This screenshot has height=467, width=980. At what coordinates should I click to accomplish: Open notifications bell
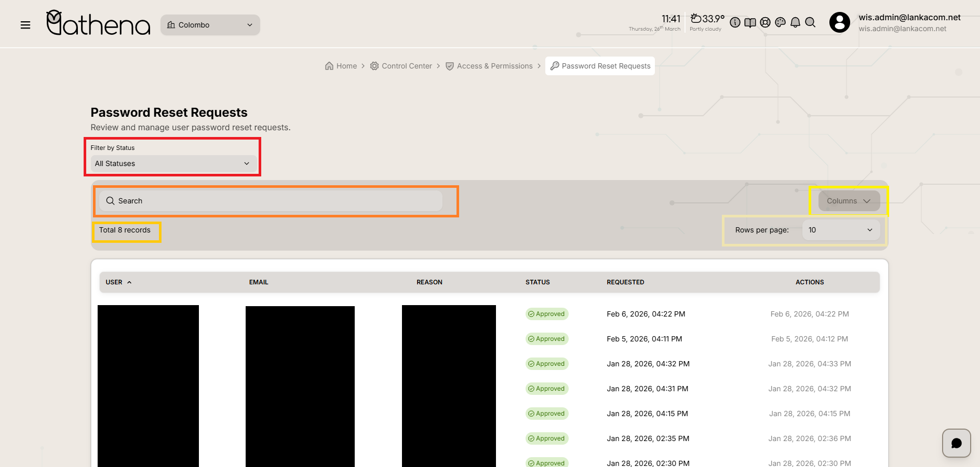(x=795, y=22)
